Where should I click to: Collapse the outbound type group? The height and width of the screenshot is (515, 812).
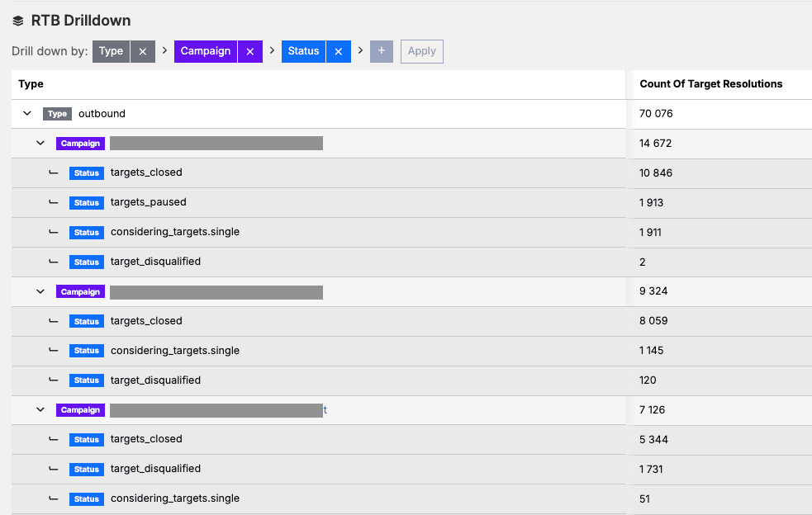(x=26, y=113)
